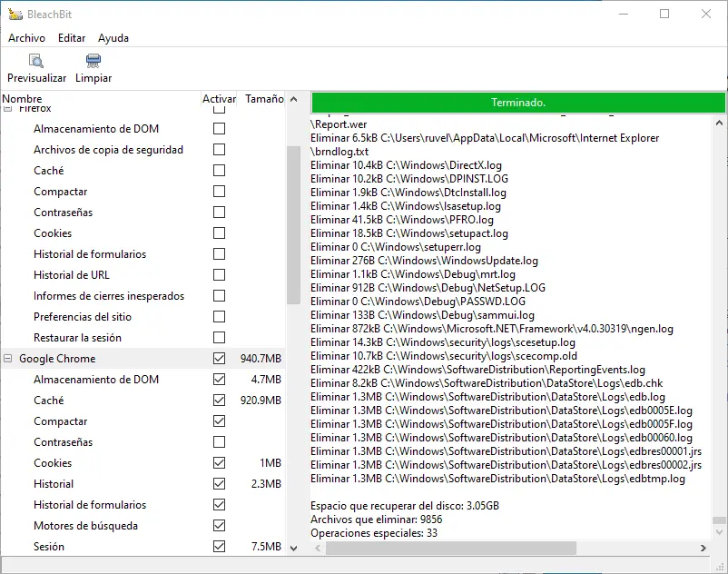Screen dimensions: 728x574
Task: Check Preferencias del sitio checkbox
Action: pyautogui.click(x=219, y=317)
